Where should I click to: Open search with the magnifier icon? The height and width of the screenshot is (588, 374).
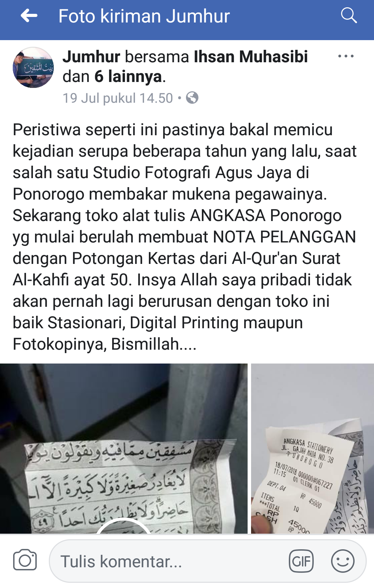coord(349,16)
